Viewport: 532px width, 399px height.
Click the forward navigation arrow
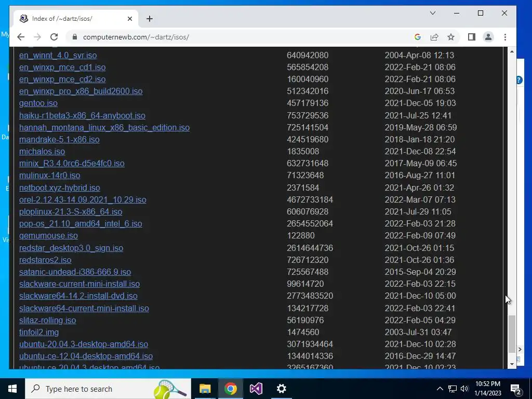[x=37, y=37]
